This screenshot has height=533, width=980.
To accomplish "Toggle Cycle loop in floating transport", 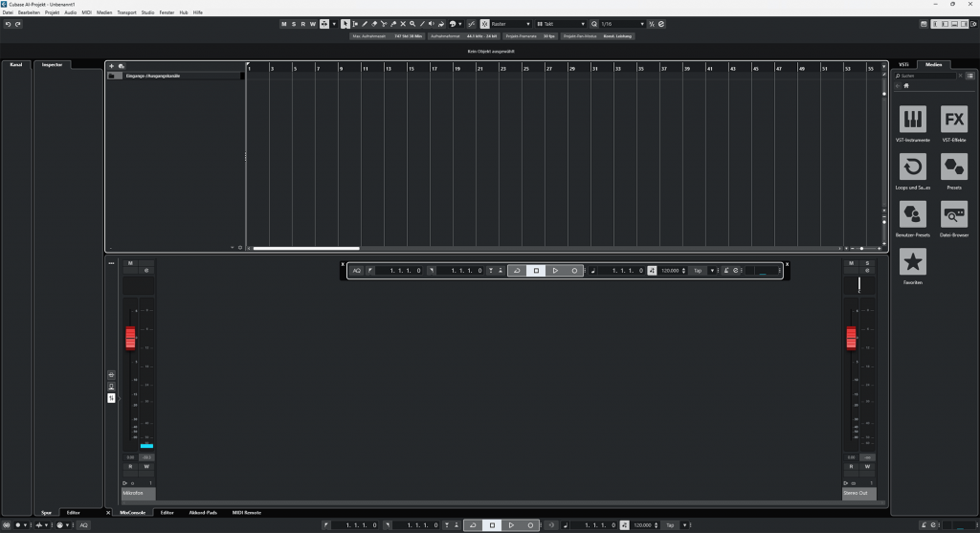I will [x=517, y=271].
